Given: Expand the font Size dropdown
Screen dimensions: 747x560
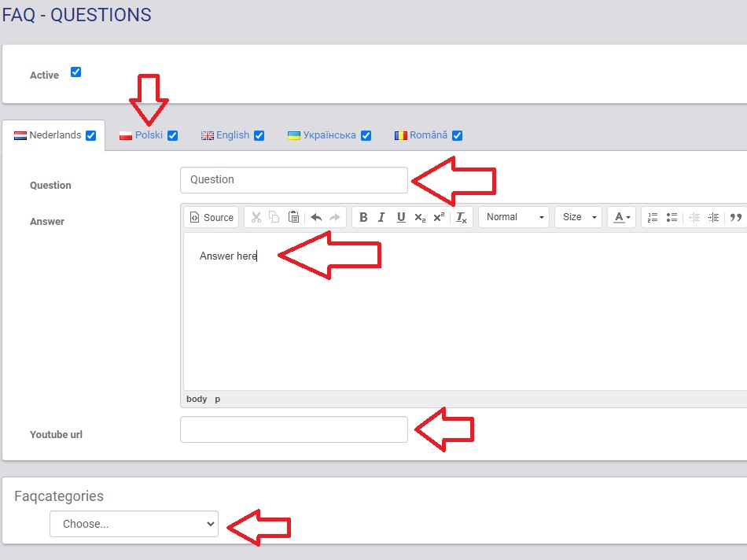Looking at the screenshot, I should click(x=578, y=217).
